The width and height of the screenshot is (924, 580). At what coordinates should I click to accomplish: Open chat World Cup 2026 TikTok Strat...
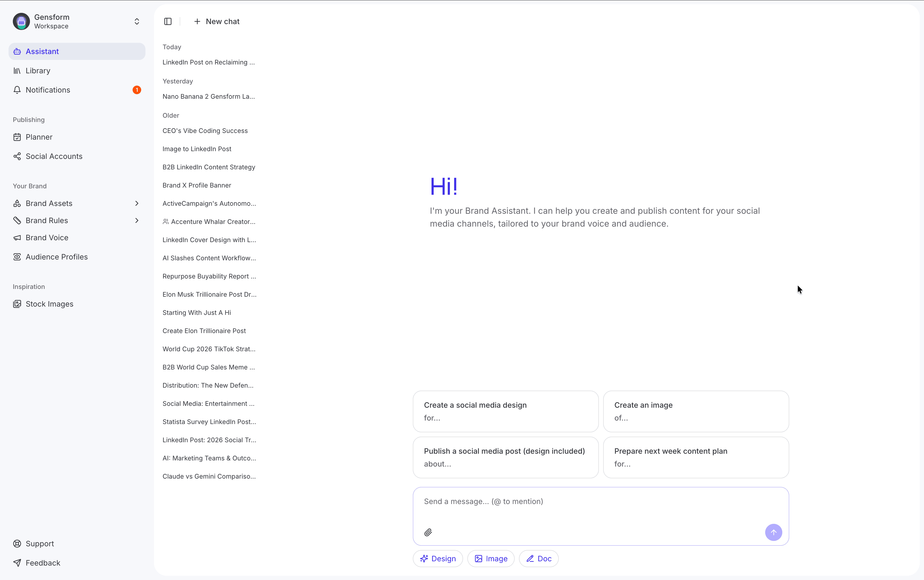(209, 349)
